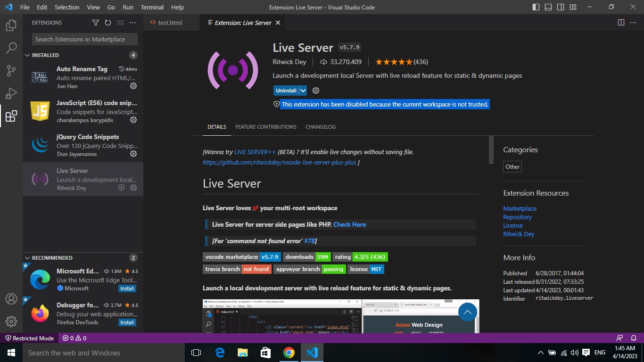The width and height of the screenshot is (644, 362).
Task: Select the Details tab
Action: tap(217, 127)
